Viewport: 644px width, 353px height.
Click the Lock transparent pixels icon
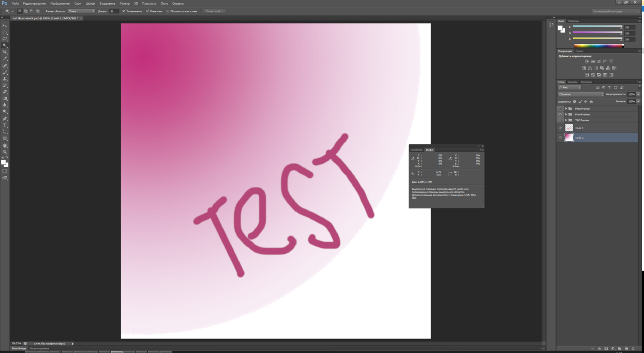coord(574,101)
